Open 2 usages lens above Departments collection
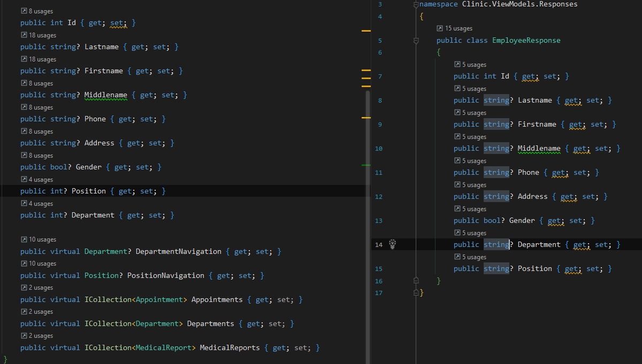 point(37,312)
